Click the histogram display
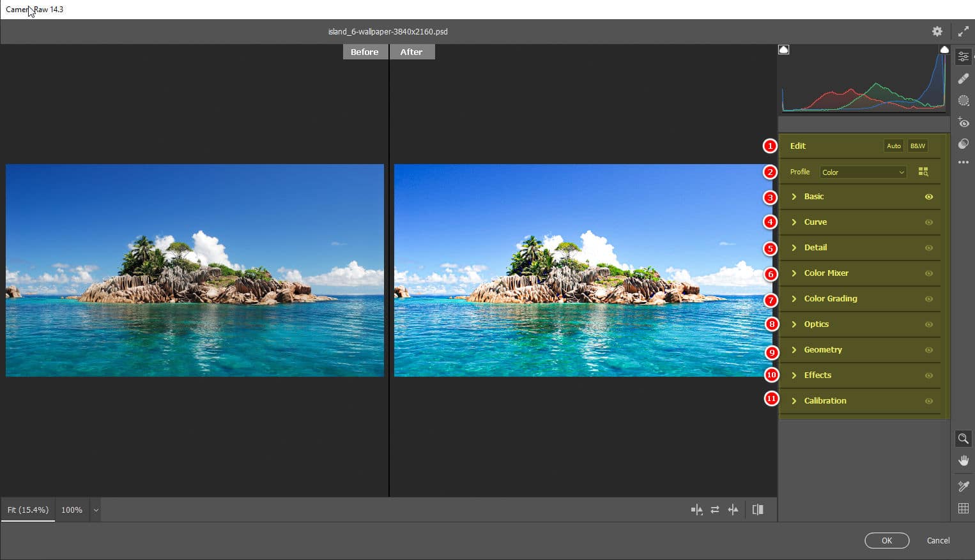This screenshot has width=975, height=560. tap(863, 83)
